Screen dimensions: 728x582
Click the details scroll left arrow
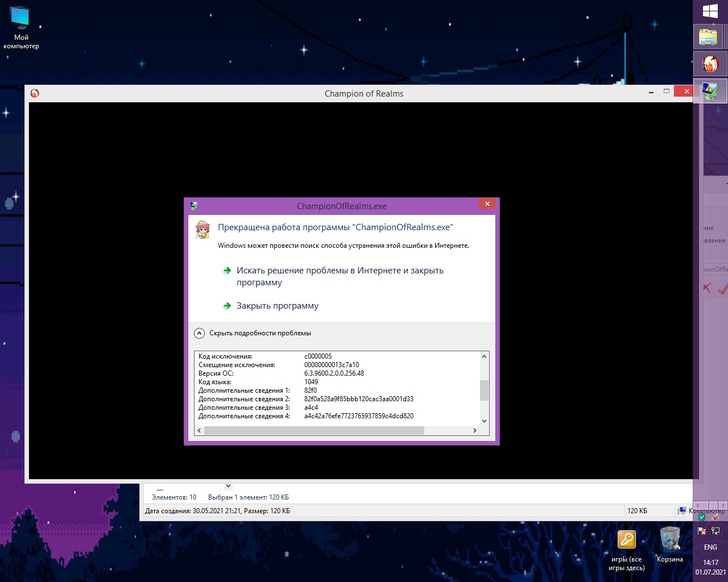[198, 431]
